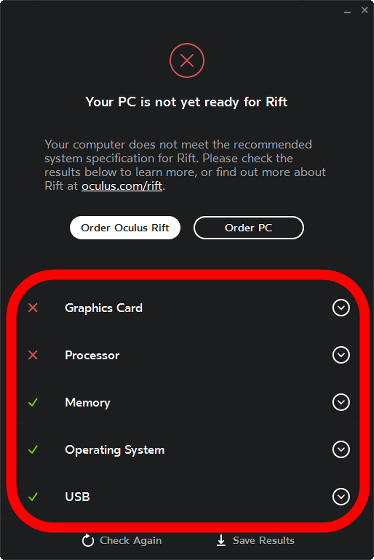The image size is (374, 560).
Task: Click the red X beside Graphics Card
Action: coord(33,308)
